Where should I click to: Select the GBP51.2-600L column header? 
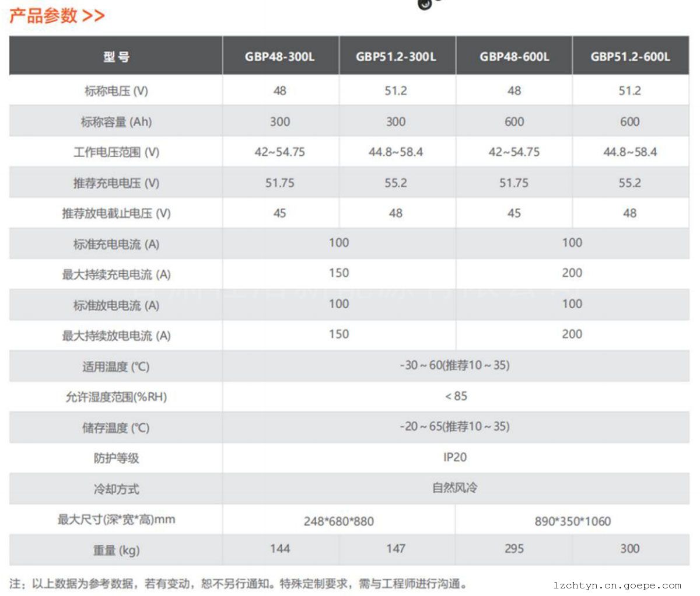tap(630, 57)
